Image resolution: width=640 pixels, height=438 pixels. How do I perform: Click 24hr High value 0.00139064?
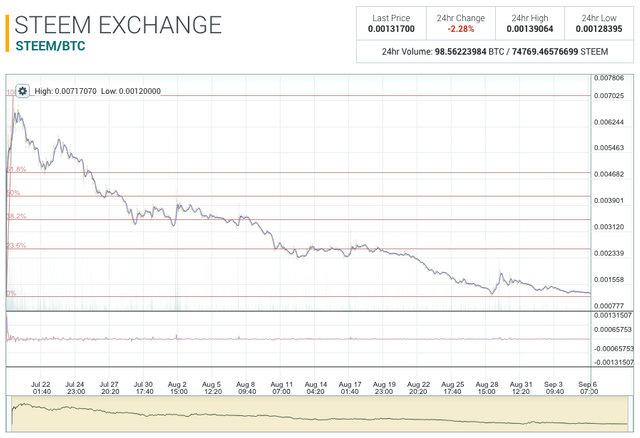point(530,29)
